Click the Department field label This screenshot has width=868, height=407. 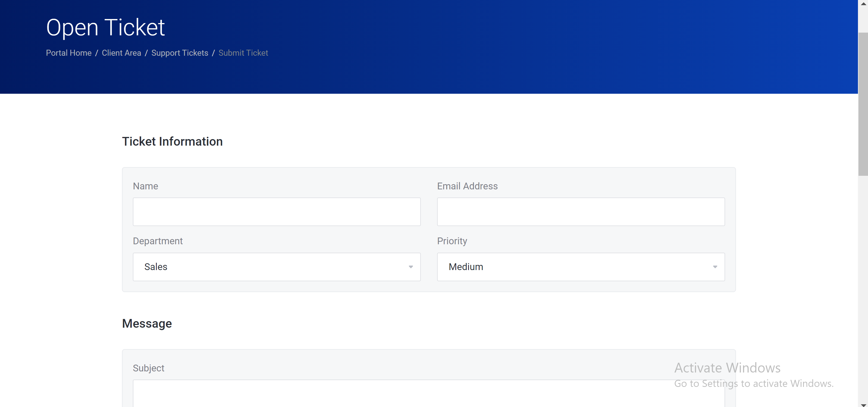coord(158,241)
